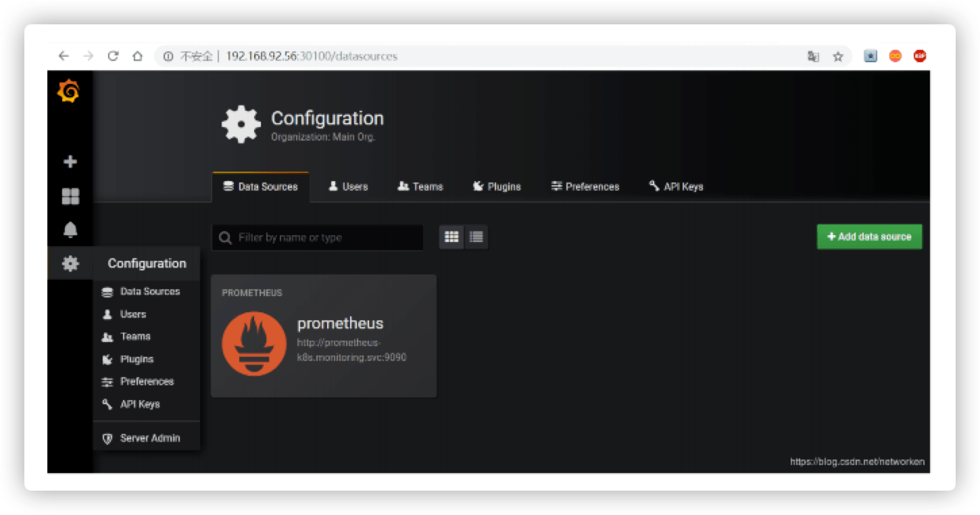Click the browser home icon
The image size is (980, 515).
tap(137, 56)
